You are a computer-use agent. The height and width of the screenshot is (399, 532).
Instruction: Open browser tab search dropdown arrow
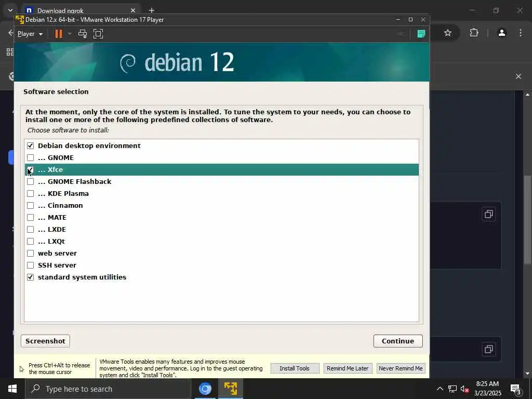(10, 10)
